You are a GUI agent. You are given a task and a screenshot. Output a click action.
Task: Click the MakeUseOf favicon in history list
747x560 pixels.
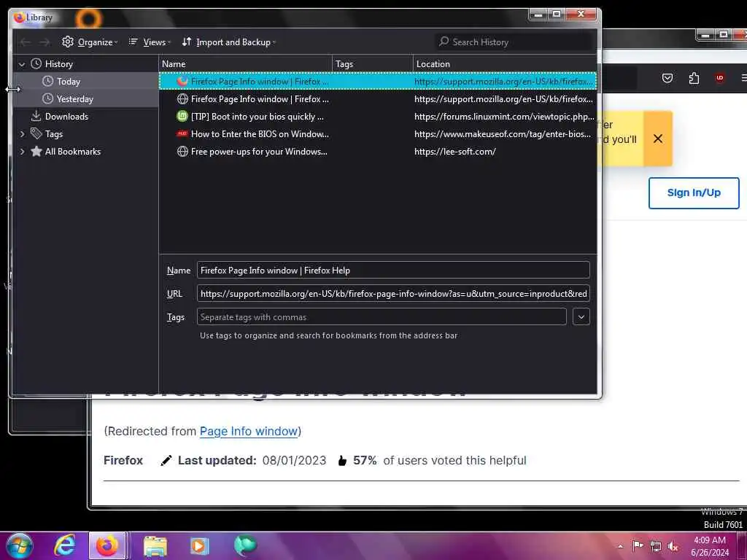click(182, 134)
